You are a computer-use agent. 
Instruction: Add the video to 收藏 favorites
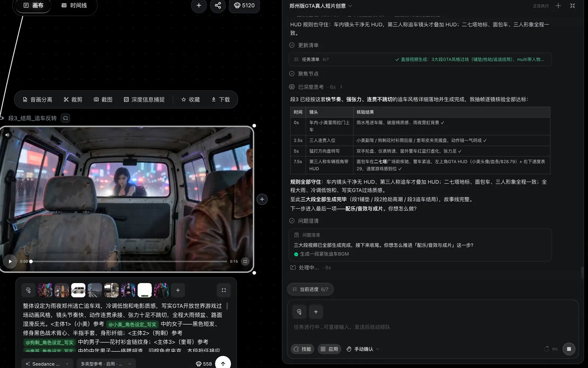tap(190, 100)
